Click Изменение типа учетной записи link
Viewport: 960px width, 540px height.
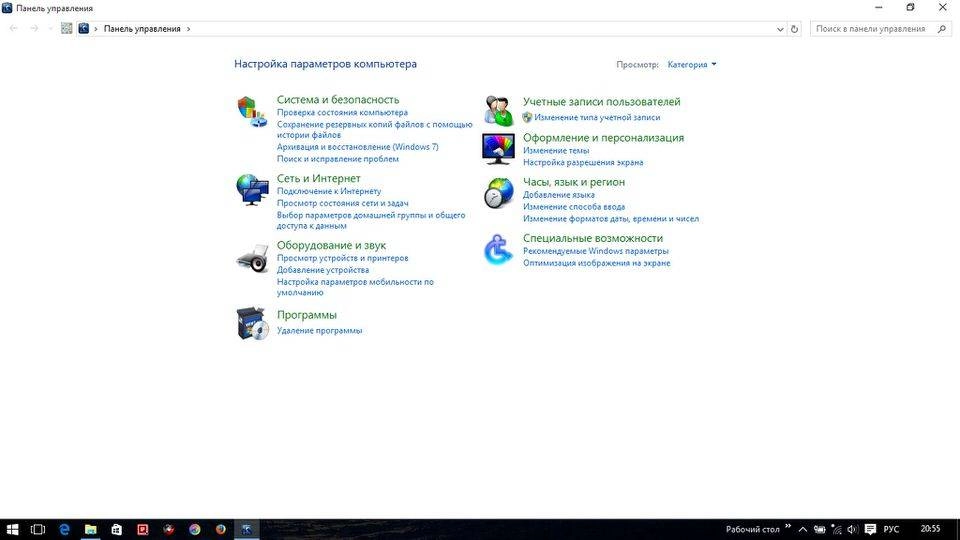tap(597, 118)
